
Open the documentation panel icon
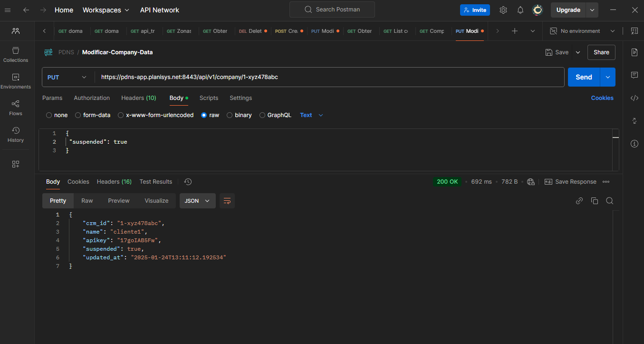(x=634, y=52)
